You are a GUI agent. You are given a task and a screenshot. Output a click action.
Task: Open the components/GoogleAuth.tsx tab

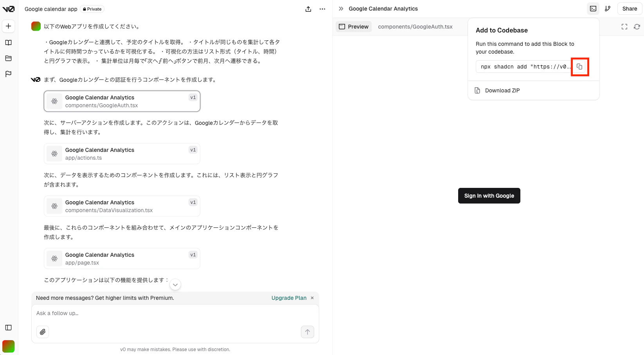[x=415, y=27]
